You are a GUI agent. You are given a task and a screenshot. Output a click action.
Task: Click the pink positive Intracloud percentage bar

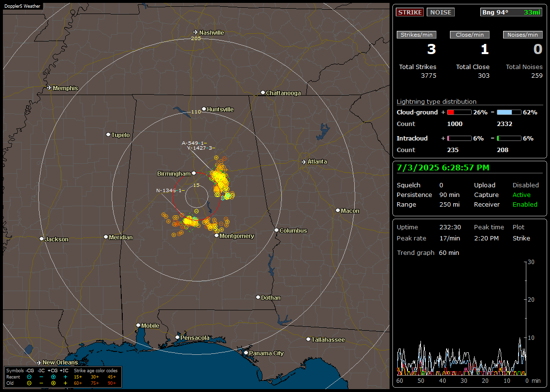coord(459,139)
